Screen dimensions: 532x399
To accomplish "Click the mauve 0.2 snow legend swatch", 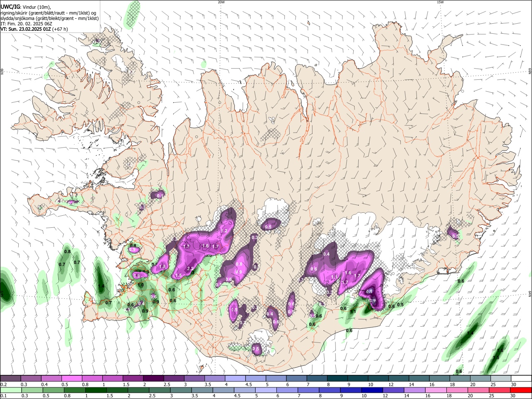I will (x=10, y=379).
